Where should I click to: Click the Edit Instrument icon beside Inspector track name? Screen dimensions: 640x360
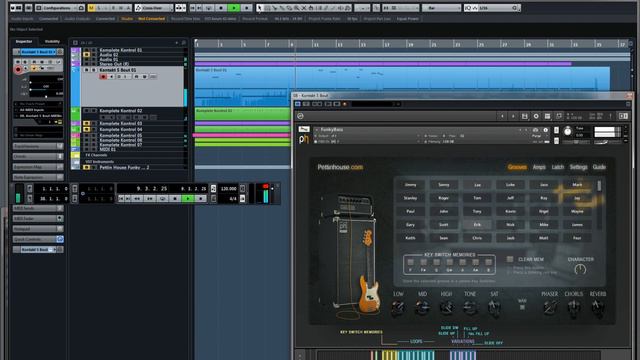click(60, 52)
